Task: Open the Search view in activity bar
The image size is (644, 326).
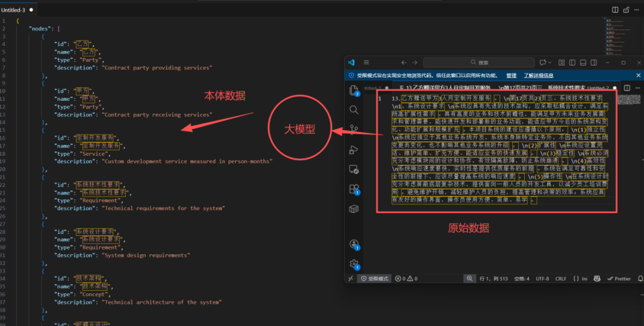Action: click(354, 110)
